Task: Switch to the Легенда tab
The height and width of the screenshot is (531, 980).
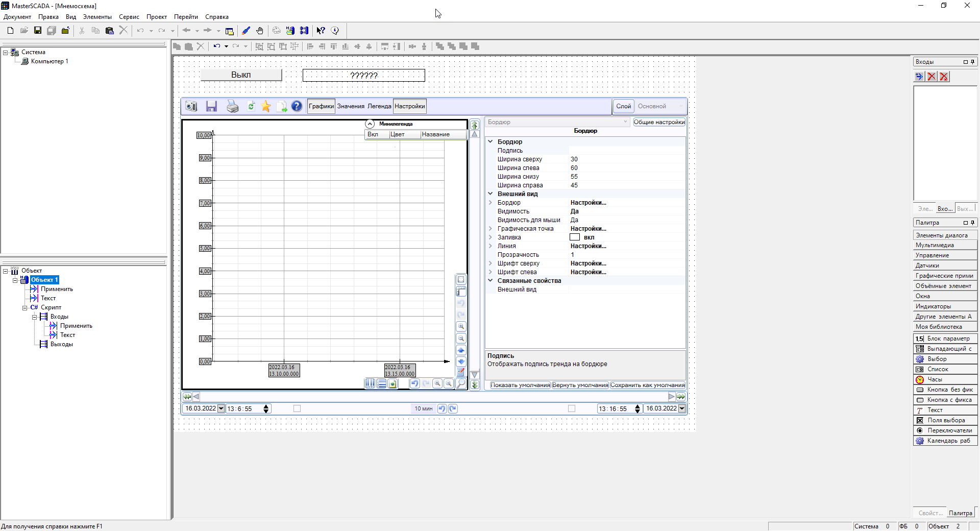Action: pos(379,106)
